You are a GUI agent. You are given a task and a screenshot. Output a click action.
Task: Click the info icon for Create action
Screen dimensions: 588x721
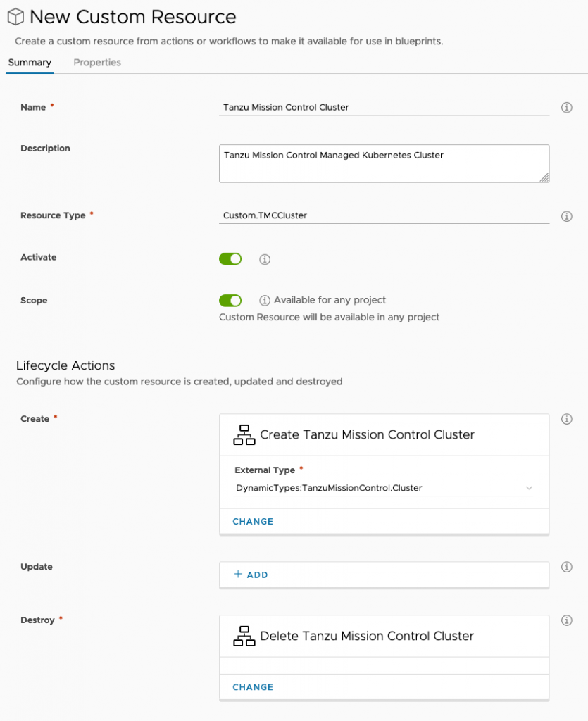click(x=566, y=419)
